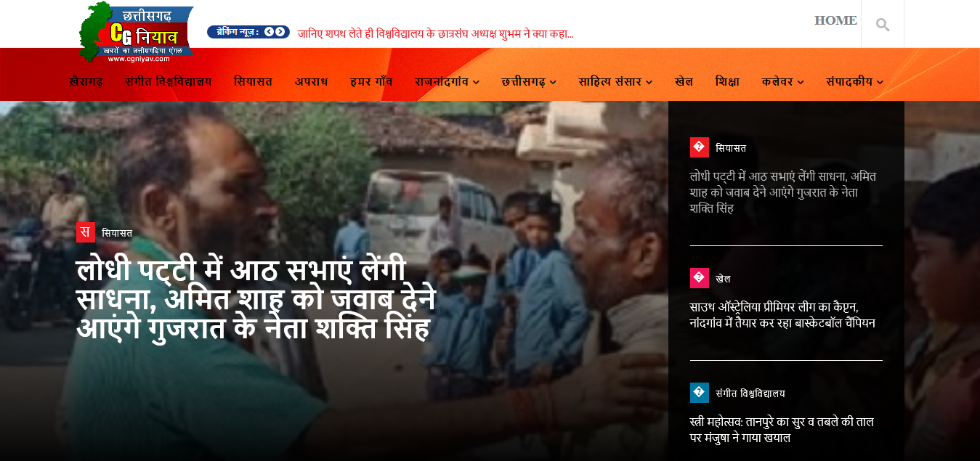Expand the छत्तीसगढ़ dropdown menu
The height and width of the screenshot is (461, 980).
(529, 81)
